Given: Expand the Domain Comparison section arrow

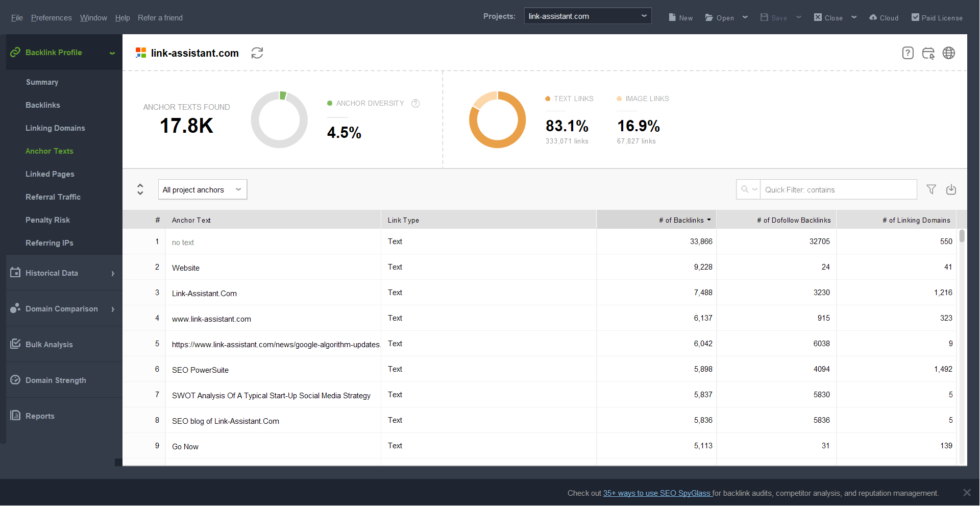Looking at the screenshot, I should [113, 309].
